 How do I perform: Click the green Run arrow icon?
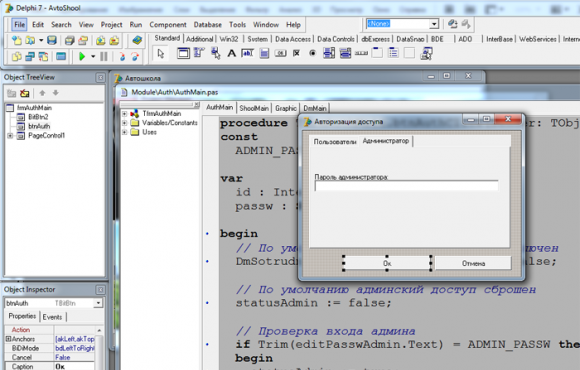pos(82,57)
